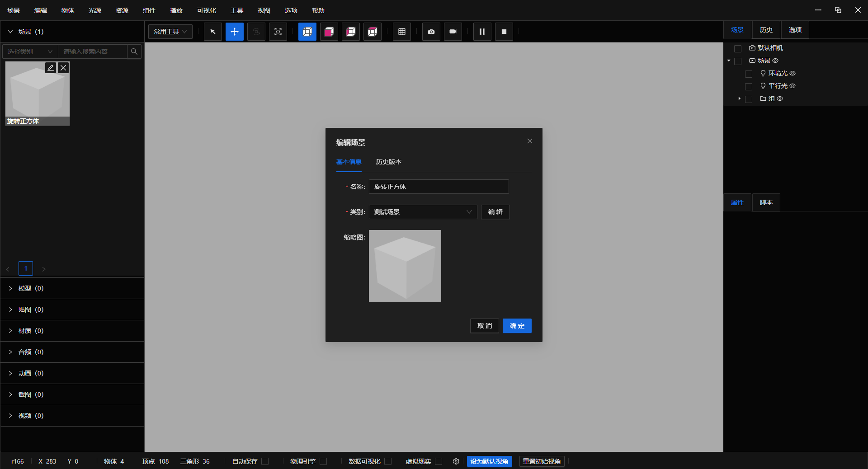Open the 类别 dropdown showing 测试场景
868x469 pixels.
423,212
